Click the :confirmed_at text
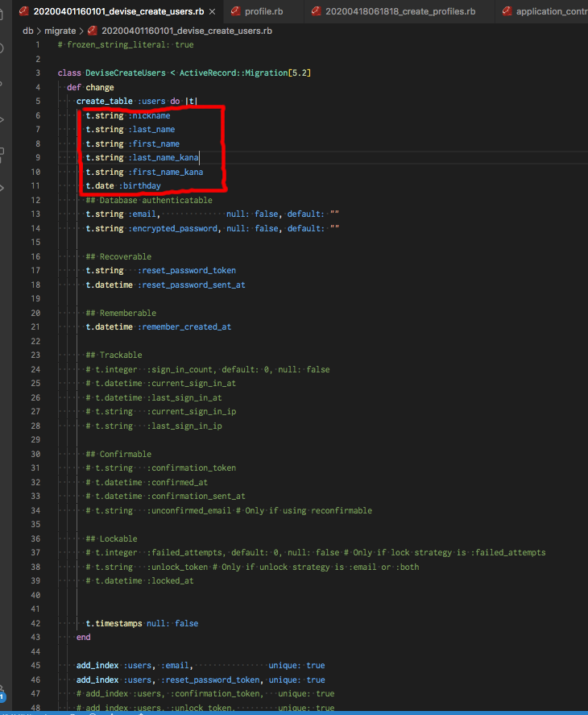Screen dimensions: 588x715 pos(177,482)
